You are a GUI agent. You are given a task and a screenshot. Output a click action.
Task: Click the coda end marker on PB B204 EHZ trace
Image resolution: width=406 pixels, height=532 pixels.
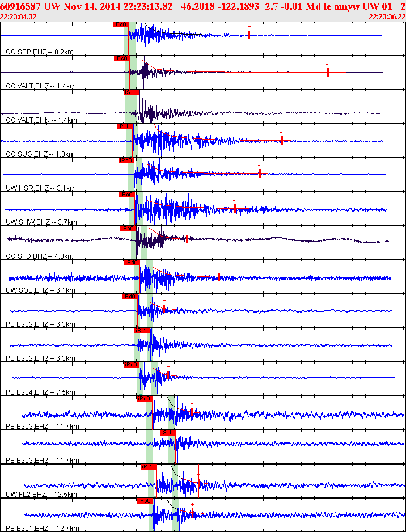tap(168, 375)
